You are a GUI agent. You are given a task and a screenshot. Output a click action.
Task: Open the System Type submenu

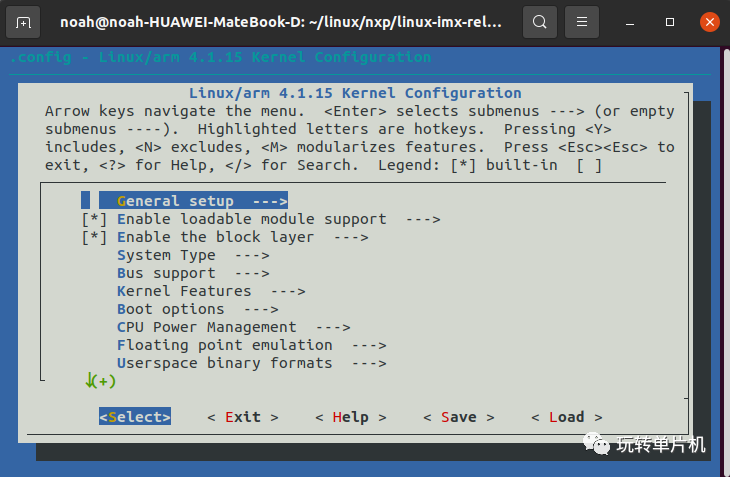(193, 255)
